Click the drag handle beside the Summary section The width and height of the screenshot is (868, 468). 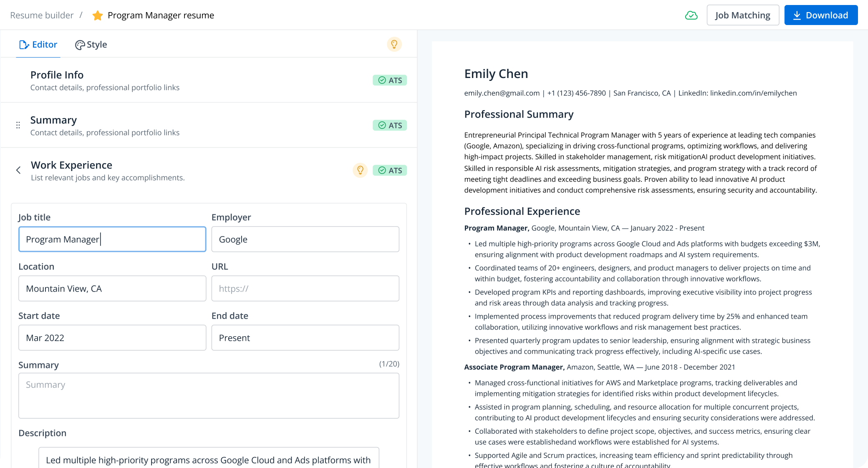18,125
